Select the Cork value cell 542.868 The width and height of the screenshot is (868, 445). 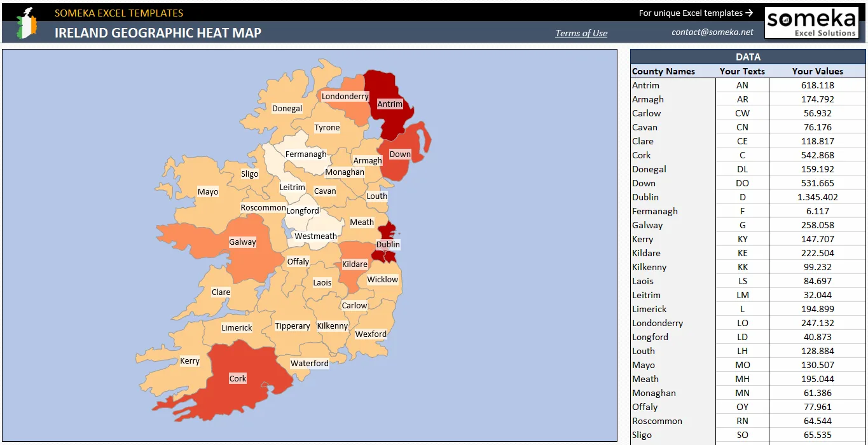click(x=817, y=155)
